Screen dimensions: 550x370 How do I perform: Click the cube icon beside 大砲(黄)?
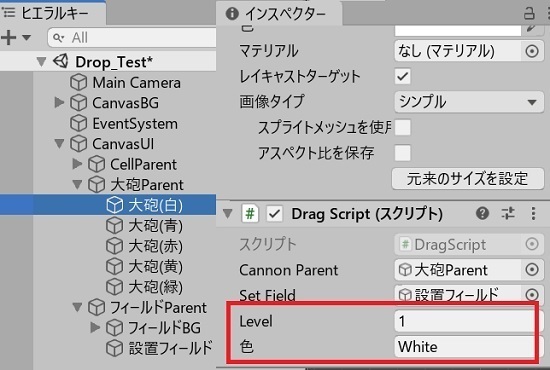point(115,267)
